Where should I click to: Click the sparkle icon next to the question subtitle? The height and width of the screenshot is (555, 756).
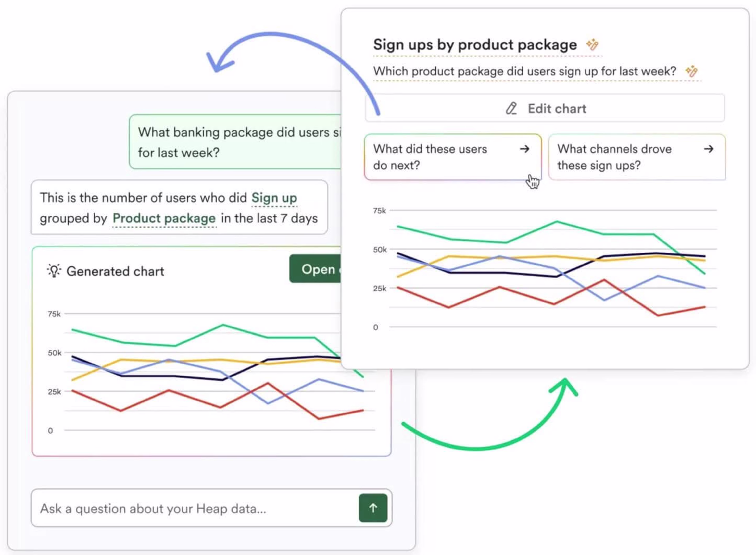click(691, 71)
